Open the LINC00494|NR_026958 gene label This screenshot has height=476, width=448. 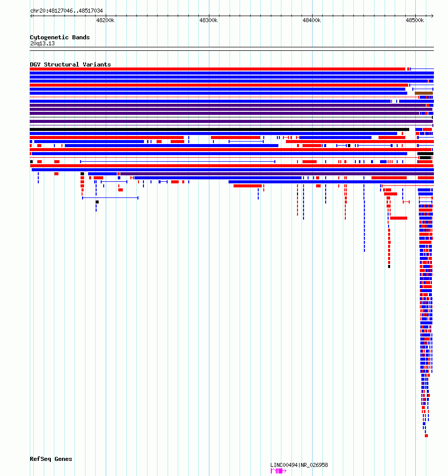tap(299, 465)
